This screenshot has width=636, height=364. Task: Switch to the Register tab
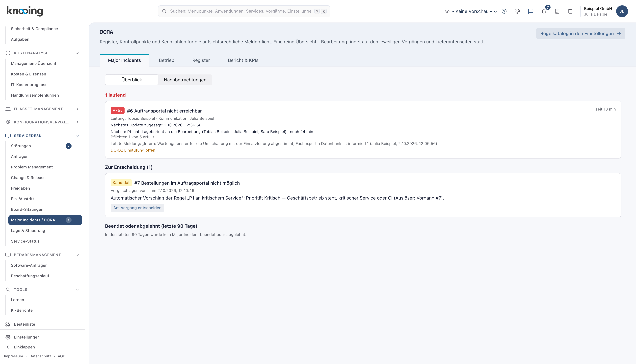[201, 60]
